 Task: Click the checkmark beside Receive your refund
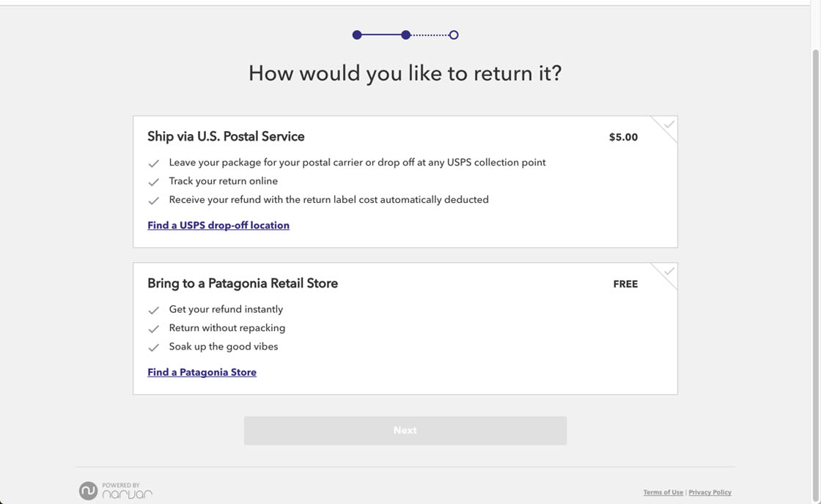pos(154,200)
